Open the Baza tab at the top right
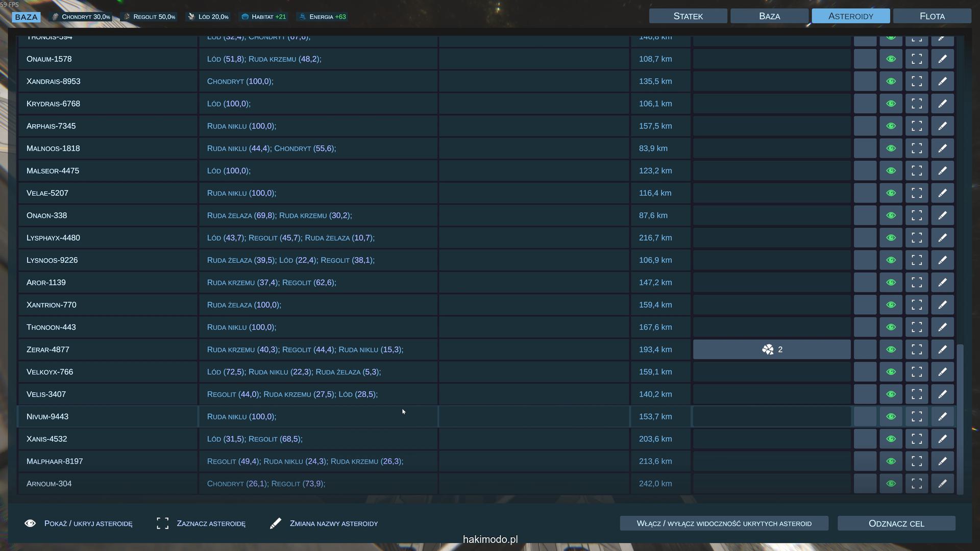This screenshot has height=551, width=980. [x=769, y=16]
